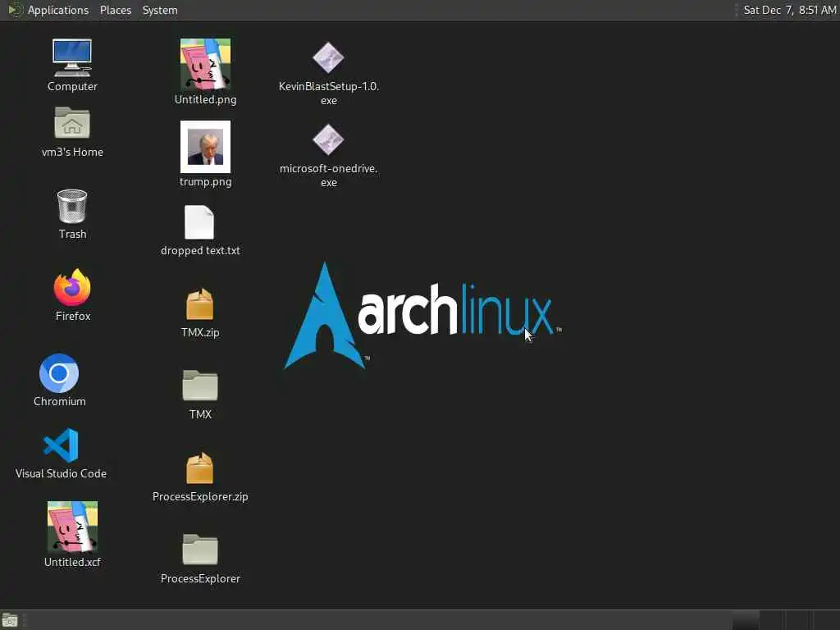Open the Computer desktop icon

72,58
